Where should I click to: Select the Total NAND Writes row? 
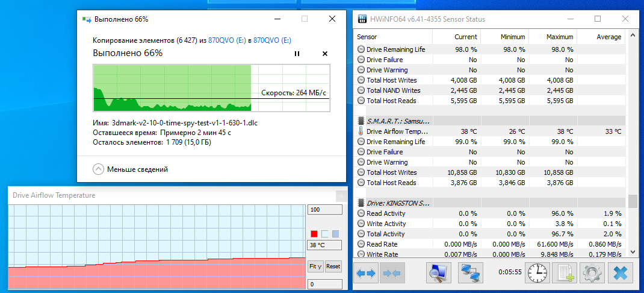pyautogui.click(x=489, y=90)
